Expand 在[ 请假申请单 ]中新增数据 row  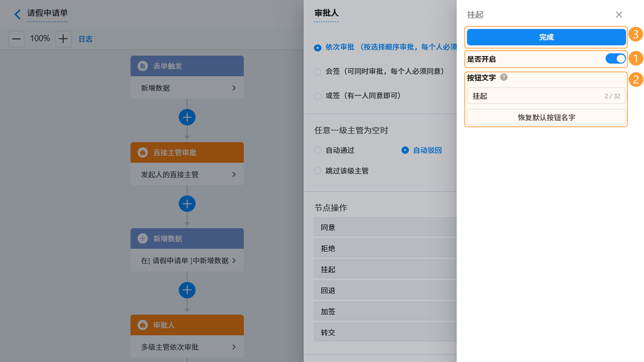pyautogui.click(x=187, y=260)
